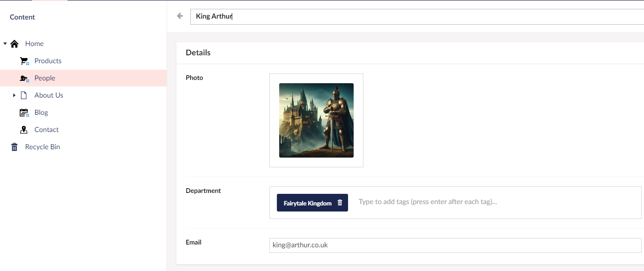The image size is (644, 271).
Task: Click the Email property label
Action: 194,242
